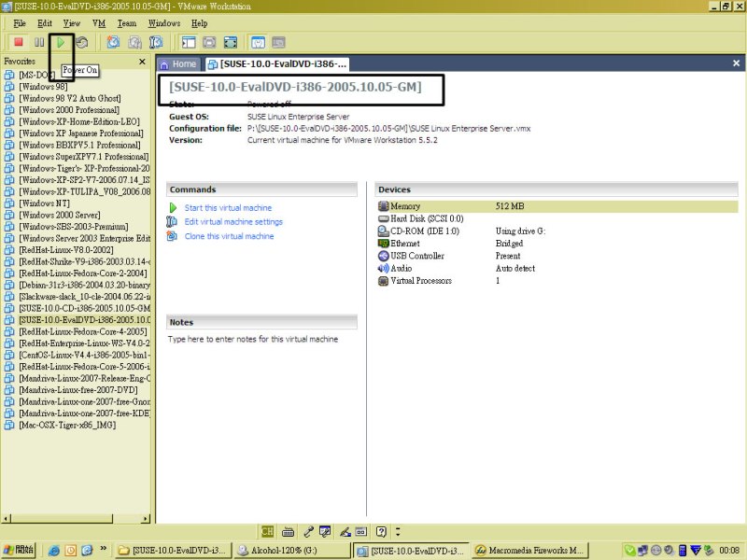Select [MS-DOS] in the Favorites list

(30, 75)
